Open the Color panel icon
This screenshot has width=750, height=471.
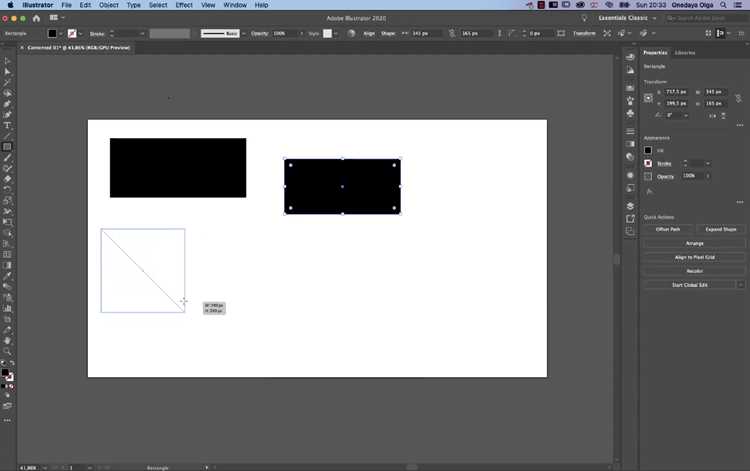(630, 57)
